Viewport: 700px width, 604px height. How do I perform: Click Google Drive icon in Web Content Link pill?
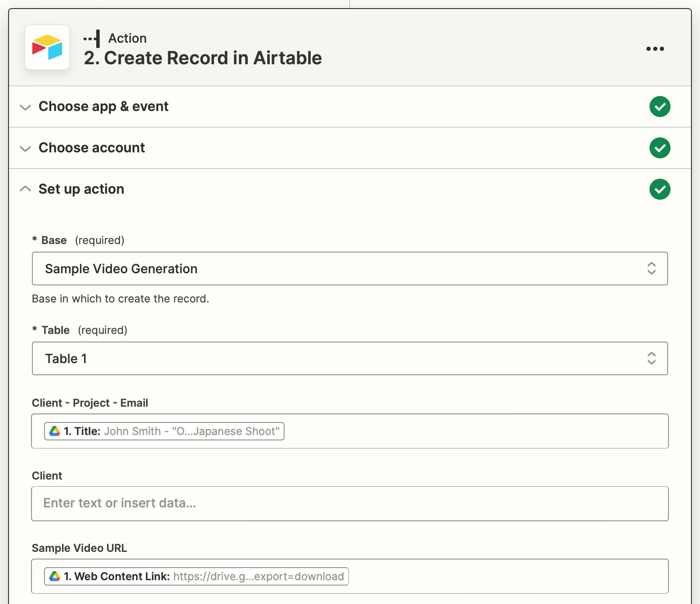coord(55,576)
